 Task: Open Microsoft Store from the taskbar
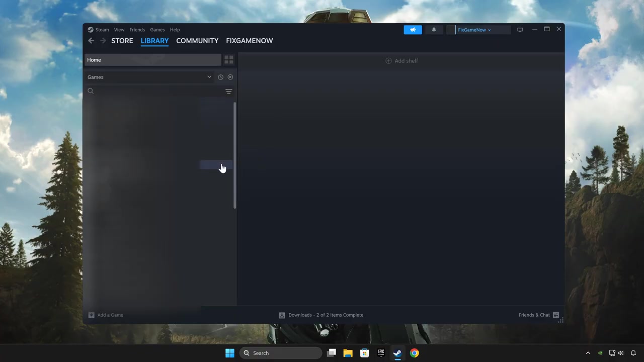coord(364,353)
